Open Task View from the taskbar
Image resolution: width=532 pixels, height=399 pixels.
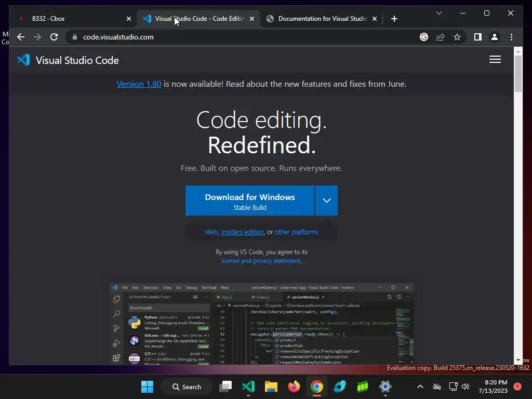pos(225,387)
